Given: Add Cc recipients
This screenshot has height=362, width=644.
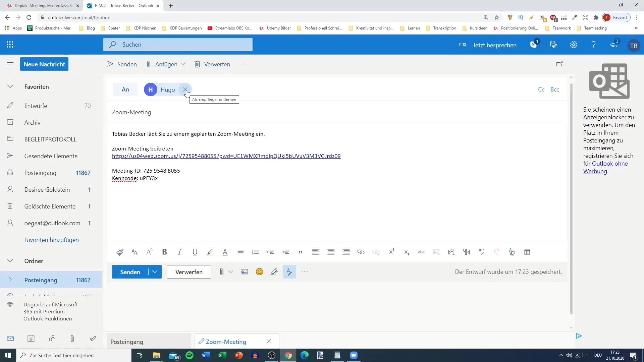Looking at the screenshot, I should [541, 89].
